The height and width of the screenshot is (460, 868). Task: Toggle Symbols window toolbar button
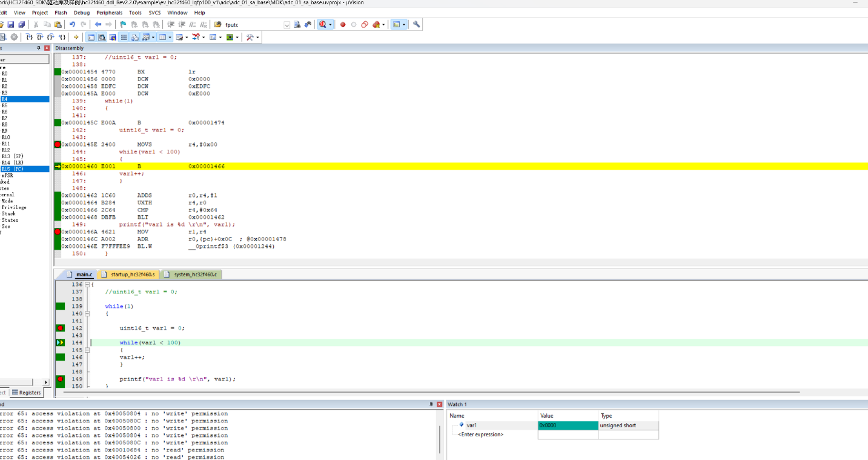[x=113, y=38]
